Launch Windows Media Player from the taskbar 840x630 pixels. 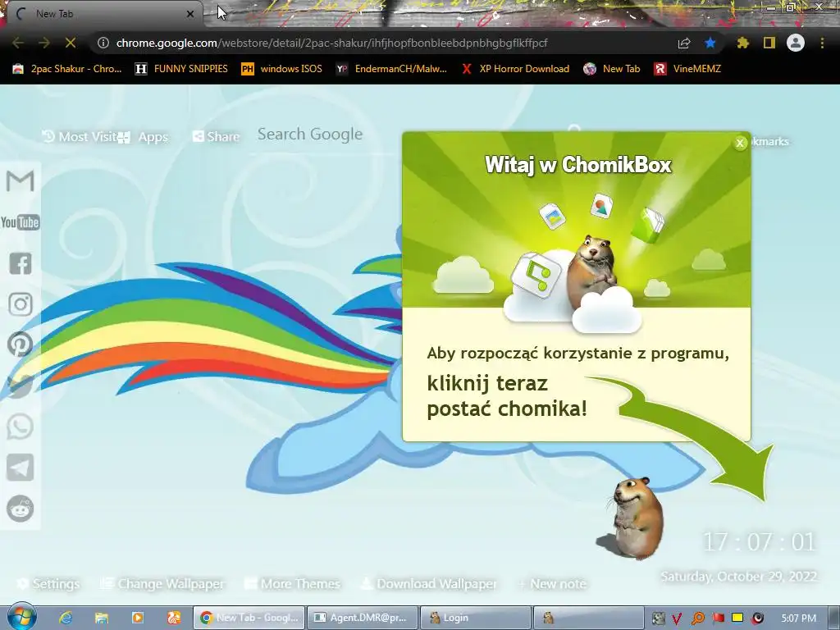click(138, 618)
